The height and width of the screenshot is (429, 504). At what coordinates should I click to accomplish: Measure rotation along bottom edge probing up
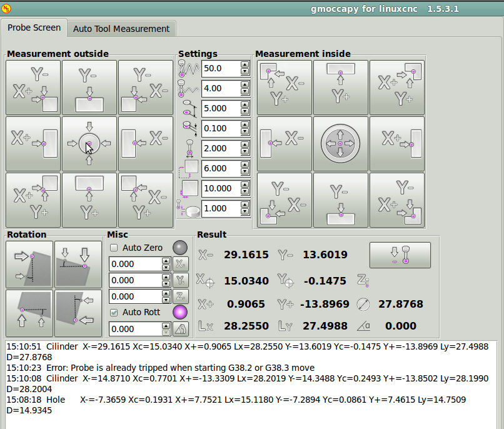click(29, 313)
